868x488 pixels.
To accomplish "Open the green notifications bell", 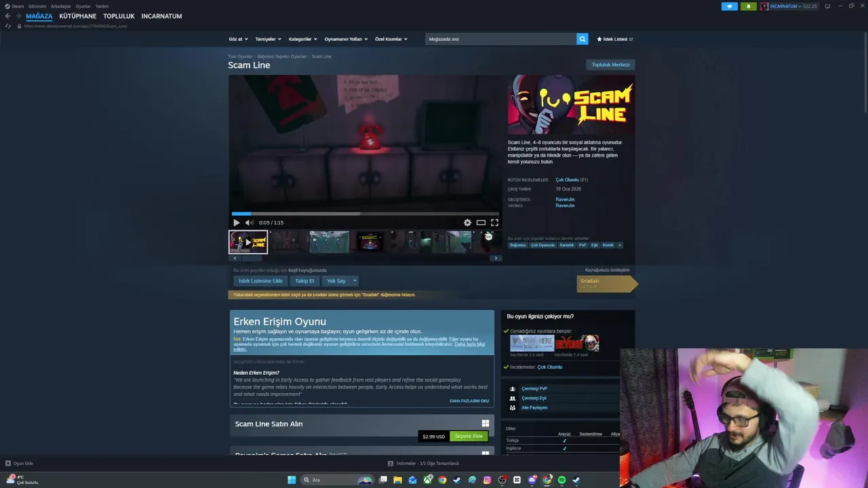I will coord(749,6).
